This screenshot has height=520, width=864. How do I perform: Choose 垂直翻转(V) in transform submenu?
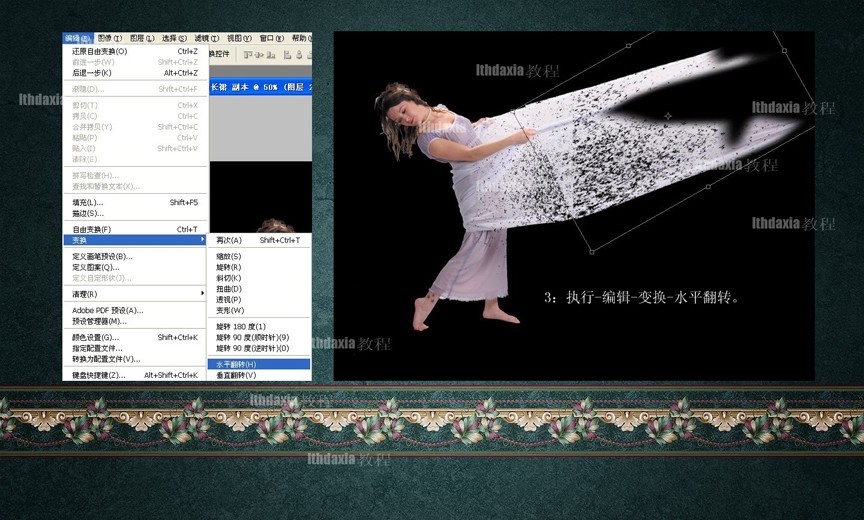(259, 375)
